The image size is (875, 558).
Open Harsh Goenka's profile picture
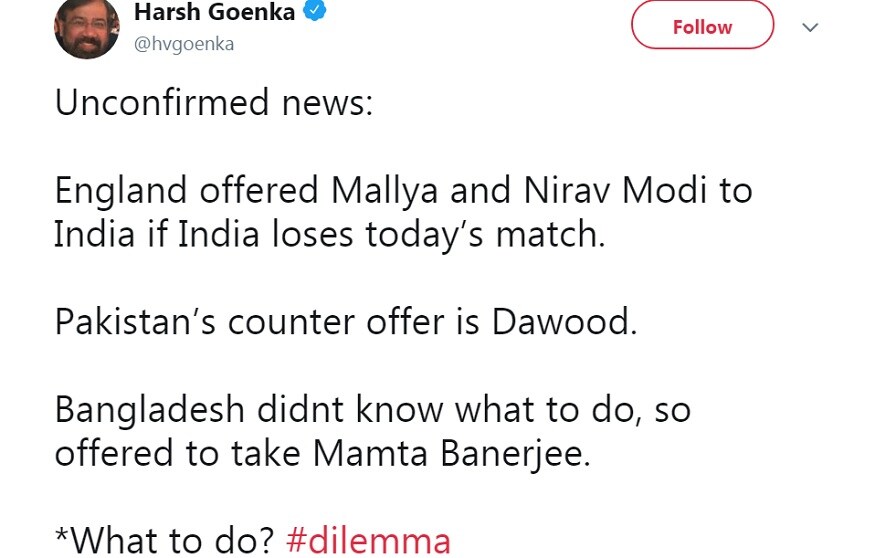tap(87, 27)
